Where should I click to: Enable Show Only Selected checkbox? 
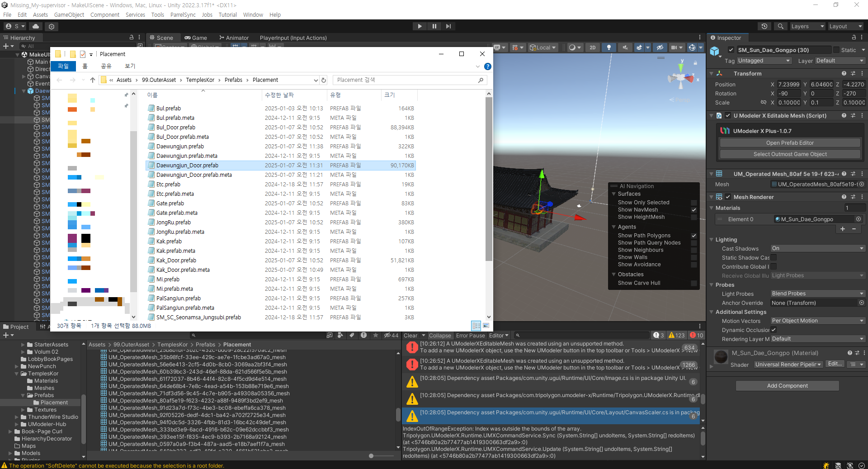click(694, 203)
